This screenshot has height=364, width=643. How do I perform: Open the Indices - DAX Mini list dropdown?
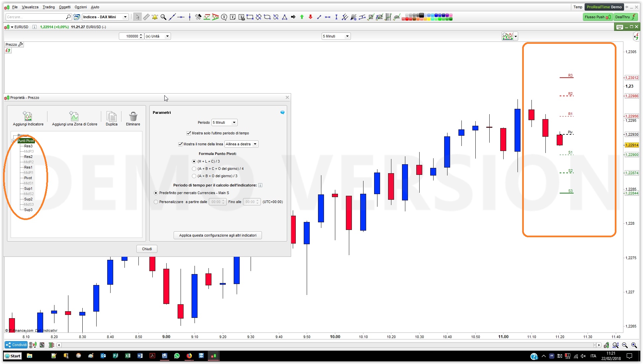(x=125, y=17)
